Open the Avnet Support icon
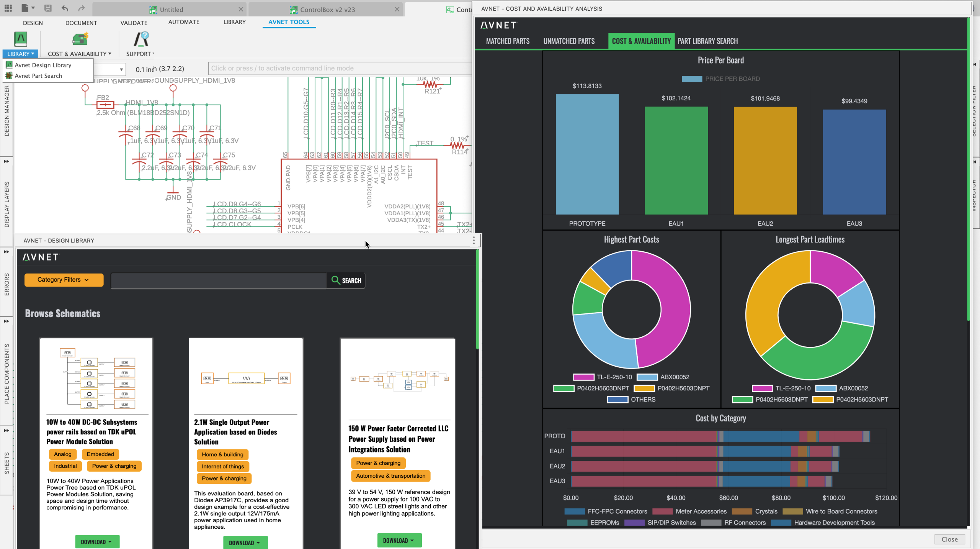 [x=140, y=39]
